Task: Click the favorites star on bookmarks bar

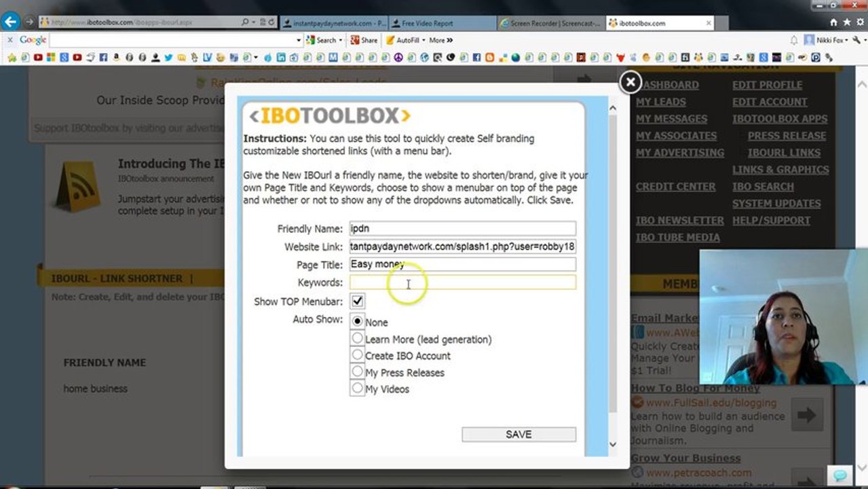Action: [x=12, y=58]
